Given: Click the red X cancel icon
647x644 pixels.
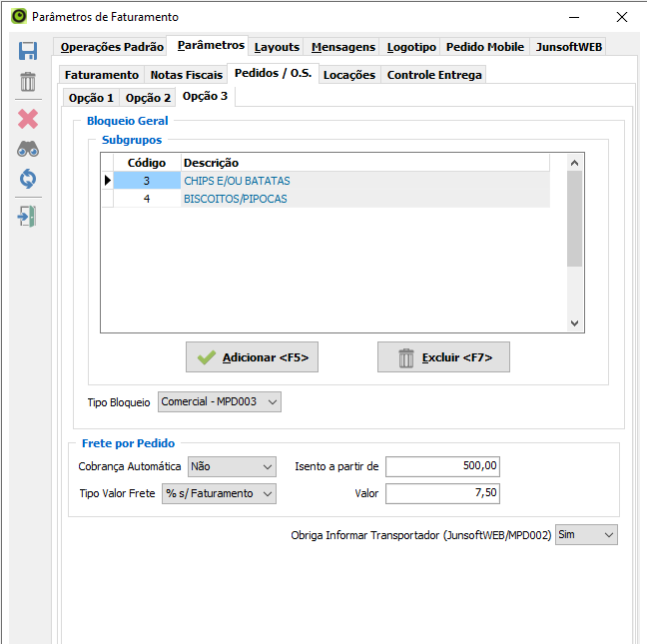Looking at the screenshot, I should (28, 119).
